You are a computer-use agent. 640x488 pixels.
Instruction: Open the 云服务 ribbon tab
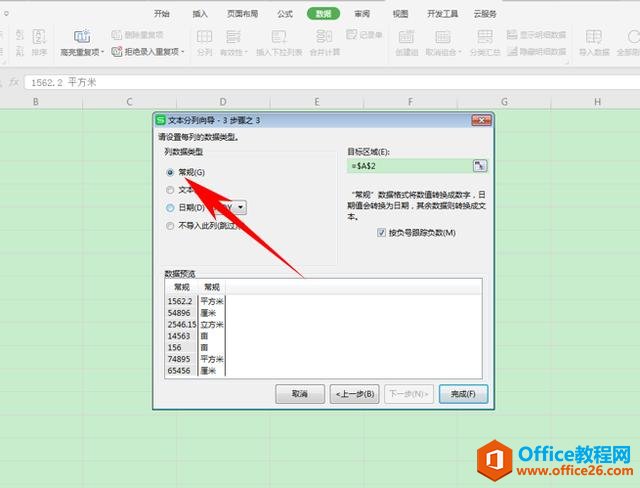click(x=485, y=13)
